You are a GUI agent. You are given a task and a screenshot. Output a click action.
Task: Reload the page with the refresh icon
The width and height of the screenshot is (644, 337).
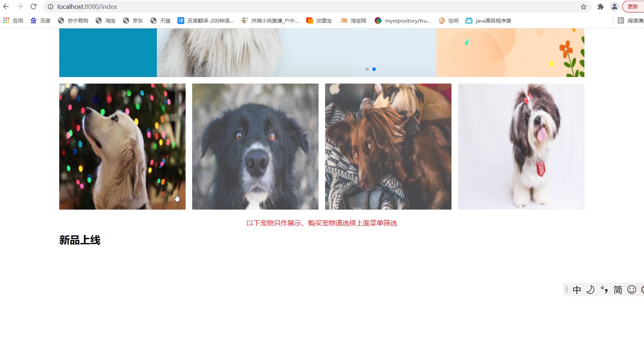coord(34,7)
